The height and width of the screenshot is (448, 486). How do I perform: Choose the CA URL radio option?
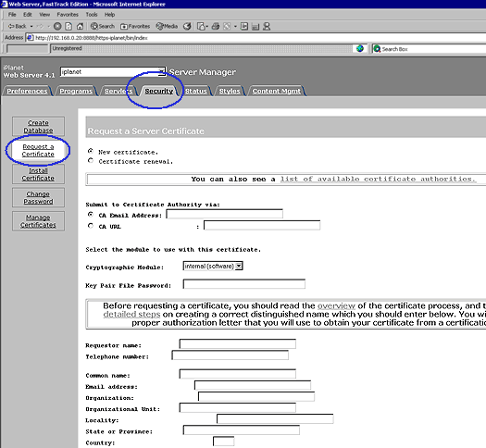click(91, 226)
